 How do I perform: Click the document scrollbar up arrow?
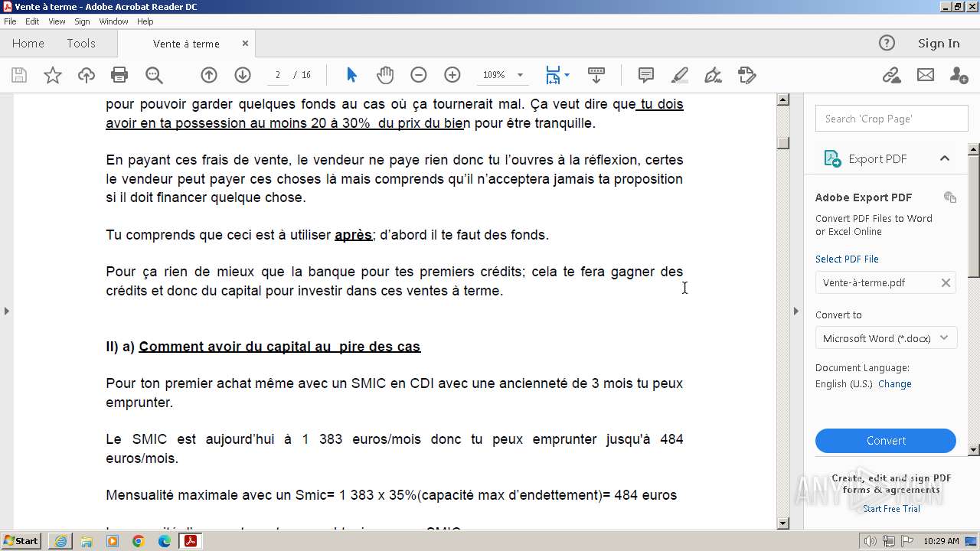(783, 99)
